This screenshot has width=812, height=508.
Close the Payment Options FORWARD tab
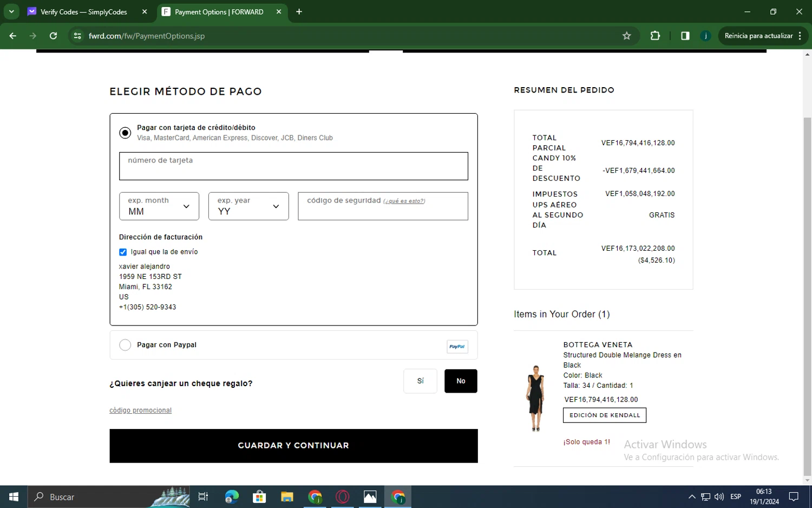click(279, 11)
